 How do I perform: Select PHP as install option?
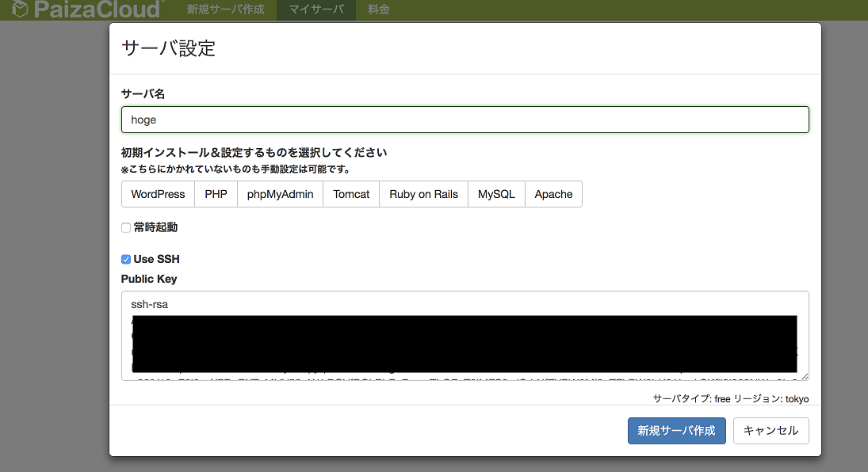tap(215, 194)
